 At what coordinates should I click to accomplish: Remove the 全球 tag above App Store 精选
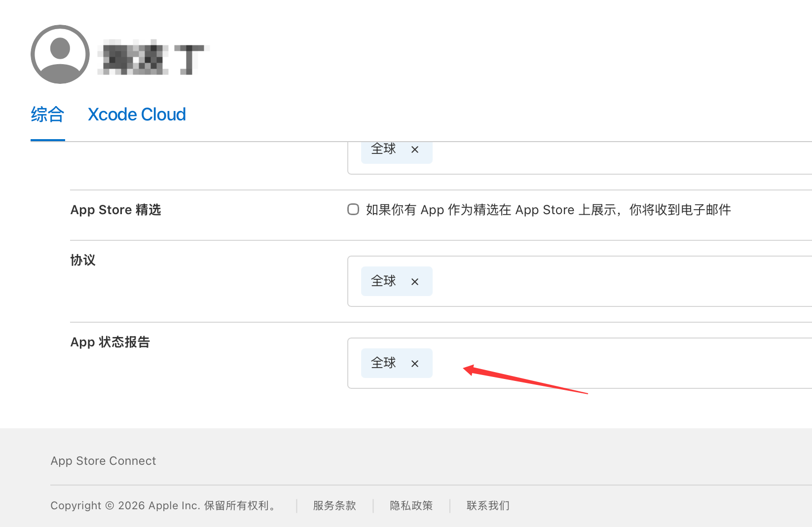[x=415, y=150]
